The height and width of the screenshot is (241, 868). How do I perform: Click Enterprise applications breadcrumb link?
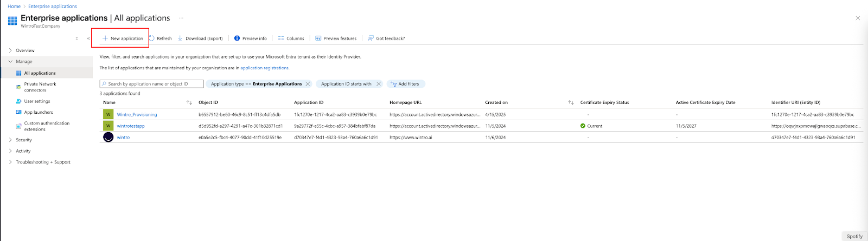pyautogui.click(x=53, y=6)
